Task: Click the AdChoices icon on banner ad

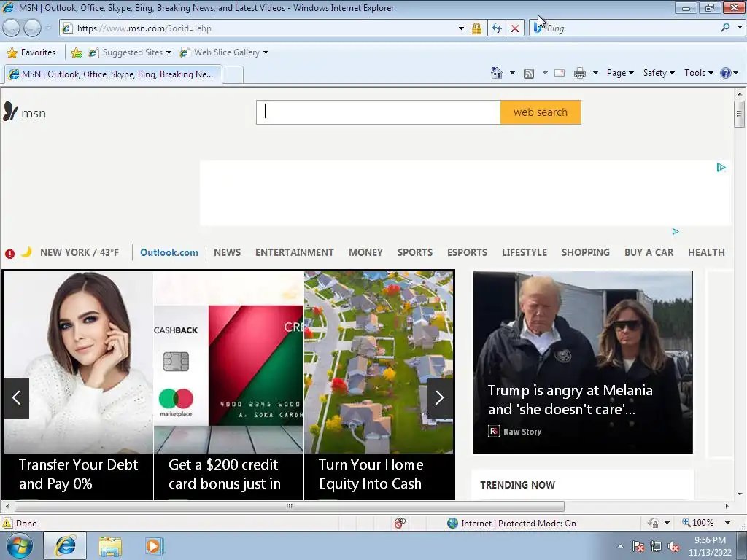Action: [721, 167]
